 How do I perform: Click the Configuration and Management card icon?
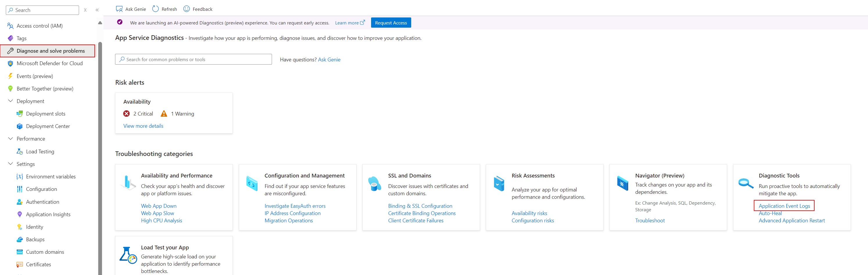(252, 183)
